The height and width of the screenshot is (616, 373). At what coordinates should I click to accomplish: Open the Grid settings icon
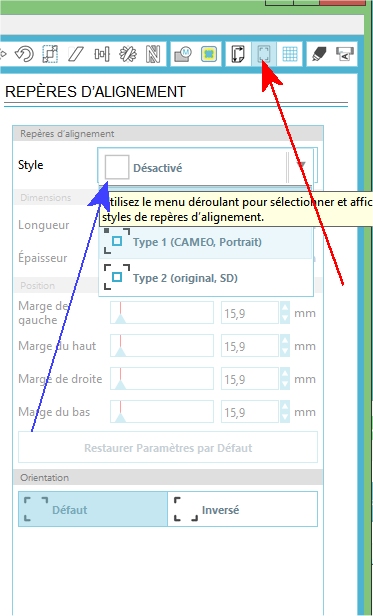[290, 53]
